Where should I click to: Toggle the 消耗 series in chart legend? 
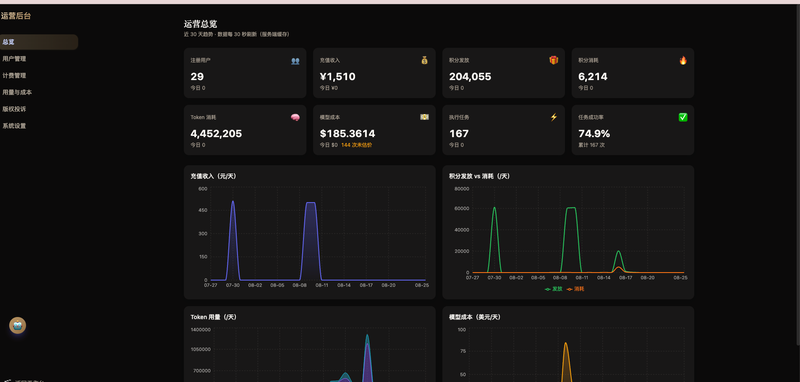[576, 289]
